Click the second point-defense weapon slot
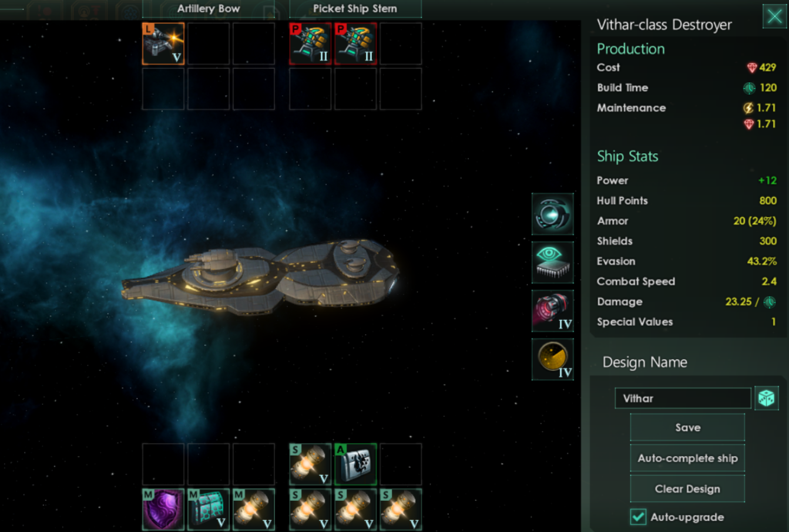Image resolution: width=789 pixels, height=532 pixels. tap(355, 43)
